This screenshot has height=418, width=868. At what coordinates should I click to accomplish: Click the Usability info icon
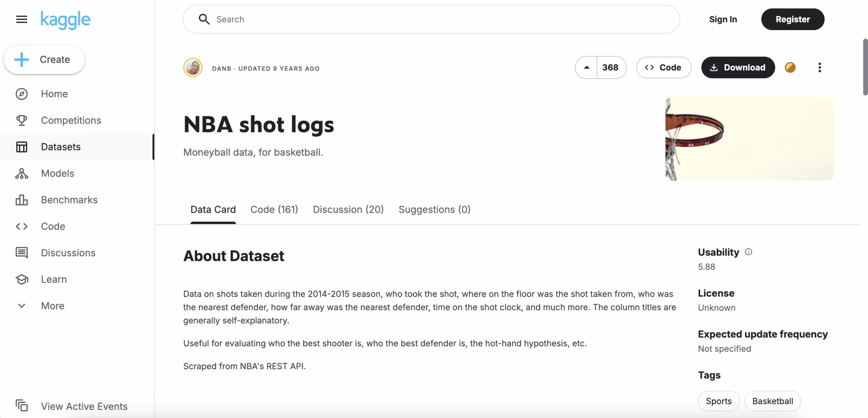[x=748, y=252]
